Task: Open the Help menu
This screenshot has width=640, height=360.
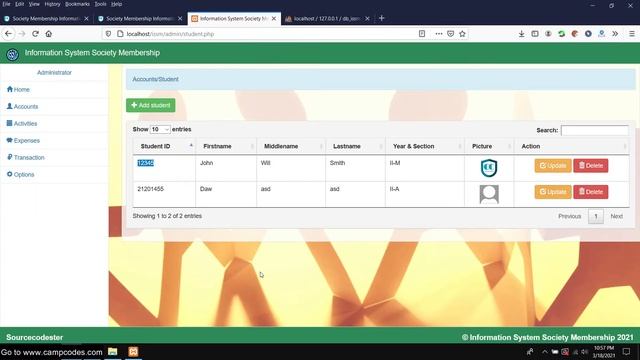Action: pyautogui.click(x=117, y=4)
